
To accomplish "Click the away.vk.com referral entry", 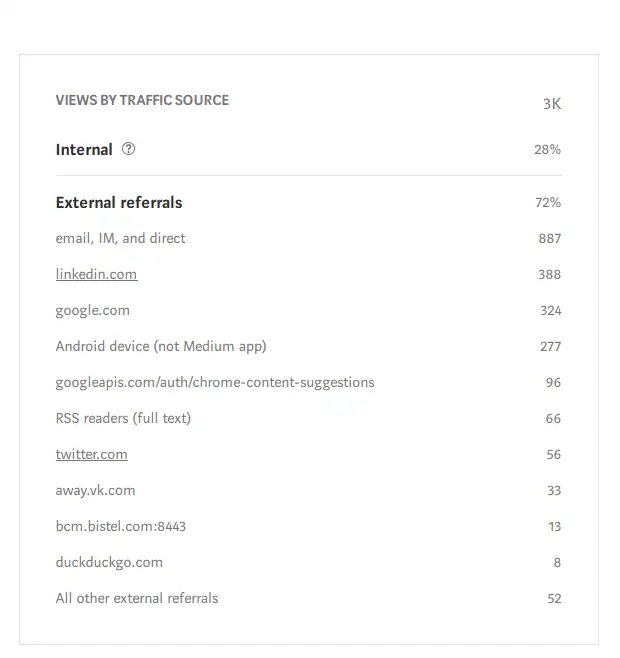I will point(95,490).
